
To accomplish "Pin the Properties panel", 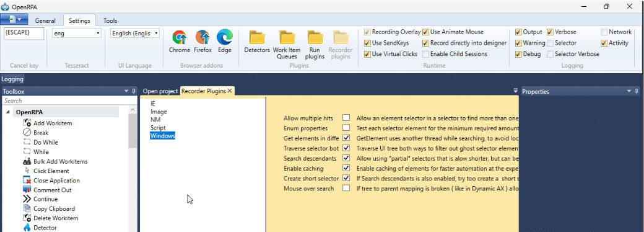I will pyautogui.click(x=637, y=91).
